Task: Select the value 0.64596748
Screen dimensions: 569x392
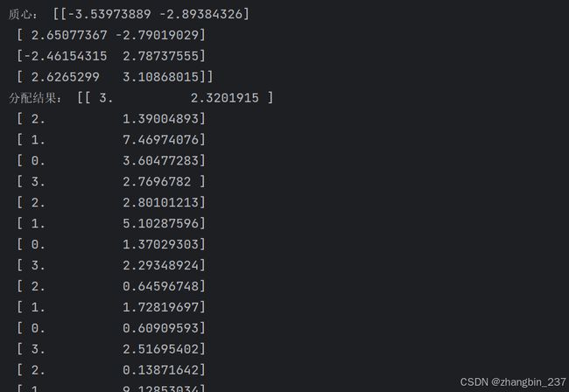Action: [161, 286]
